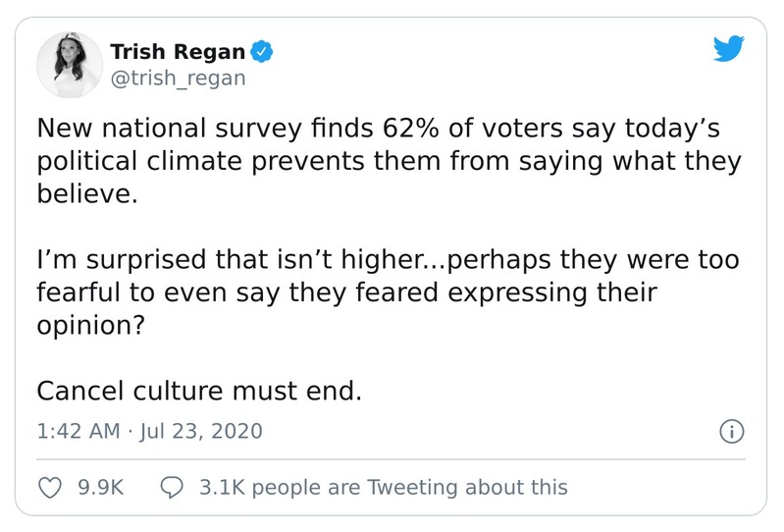784x532 pixels.
Task: Click the reply speech bubble icon
Action: pos(171,487)
